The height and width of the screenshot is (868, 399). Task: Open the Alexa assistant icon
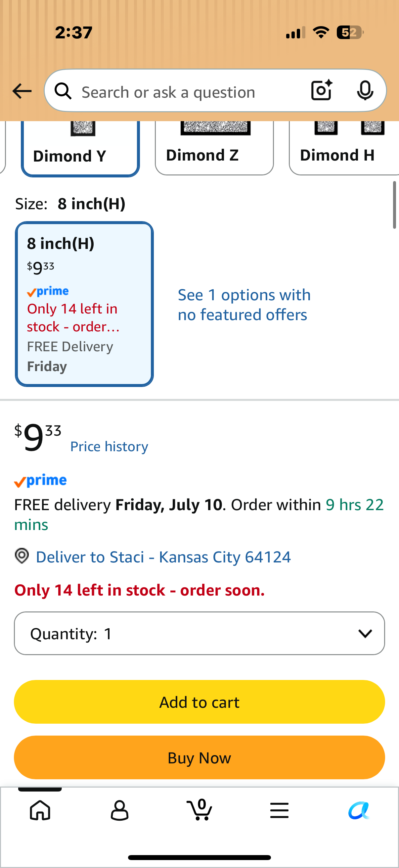point(359,810)
